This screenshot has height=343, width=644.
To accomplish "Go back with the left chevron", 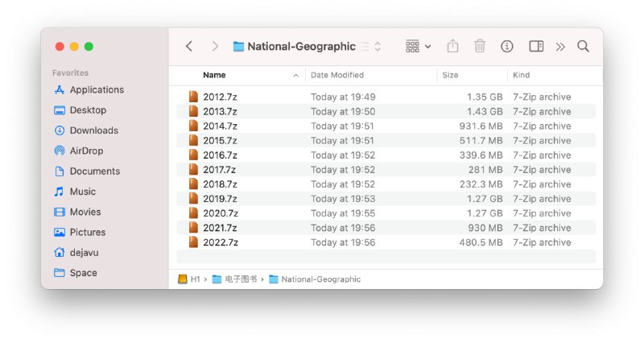I will tap(189, 47).
